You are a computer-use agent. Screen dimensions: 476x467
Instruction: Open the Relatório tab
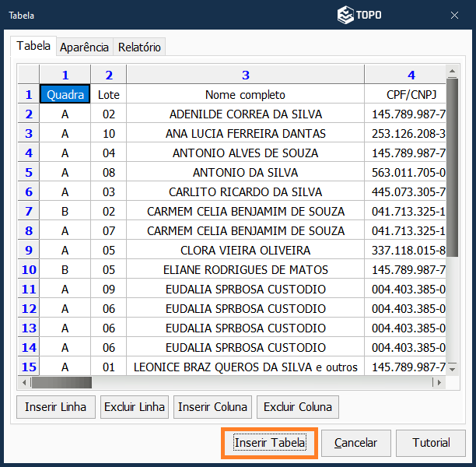pos(139,47)
